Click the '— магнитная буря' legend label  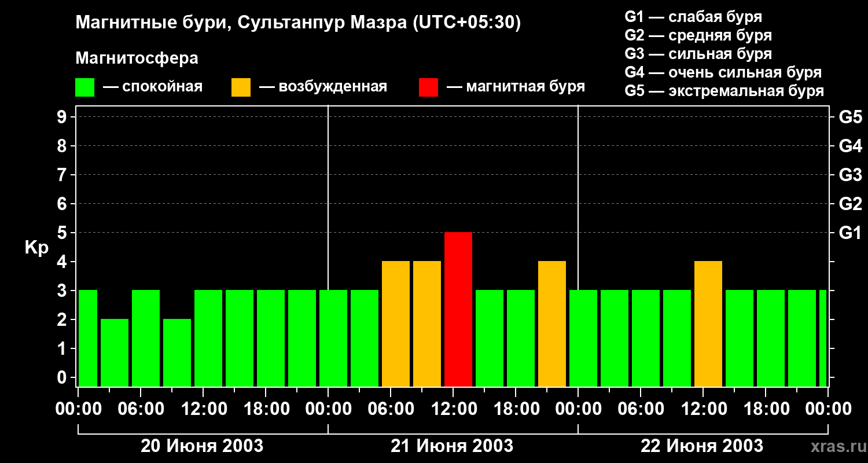[x=516, y=87]
